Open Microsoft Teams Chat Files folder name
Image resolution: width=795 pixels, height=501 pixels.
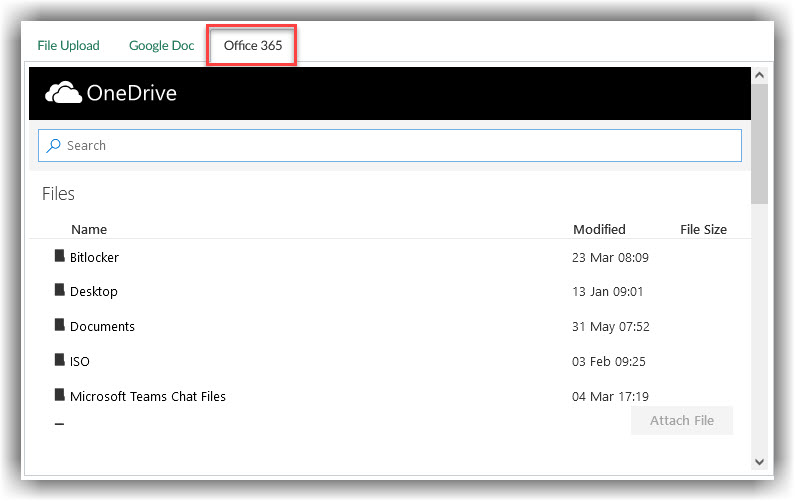coord(148,397)
